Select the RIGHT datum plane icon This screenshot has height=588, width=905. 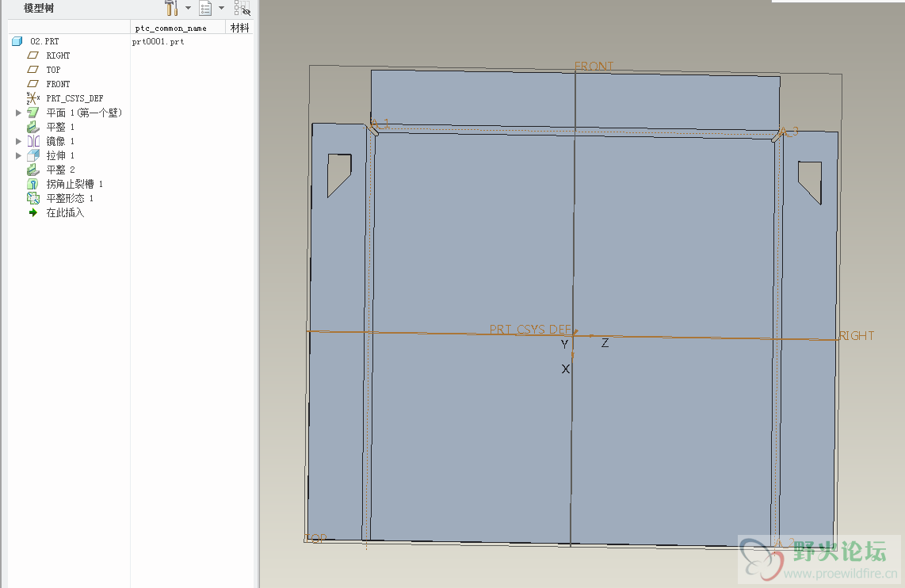(x=33, y=55)
